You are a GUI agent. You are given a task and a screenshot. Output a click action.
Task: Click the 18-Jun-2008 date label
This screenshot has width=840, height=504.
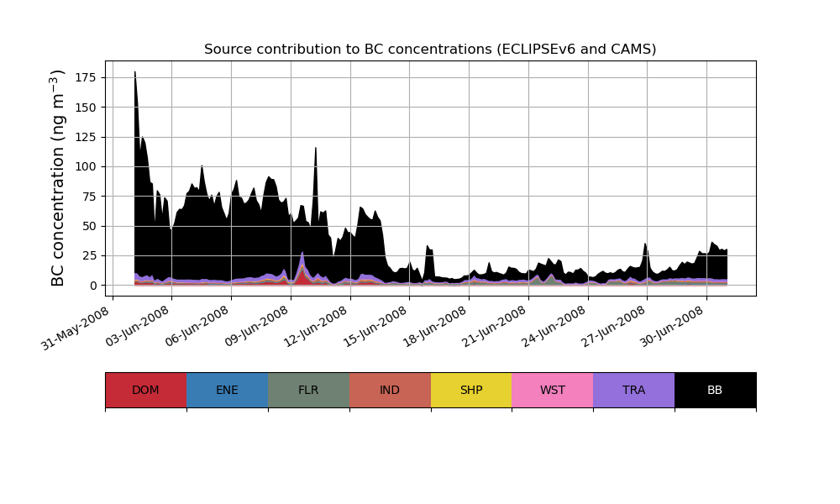(x=434, y=326)
